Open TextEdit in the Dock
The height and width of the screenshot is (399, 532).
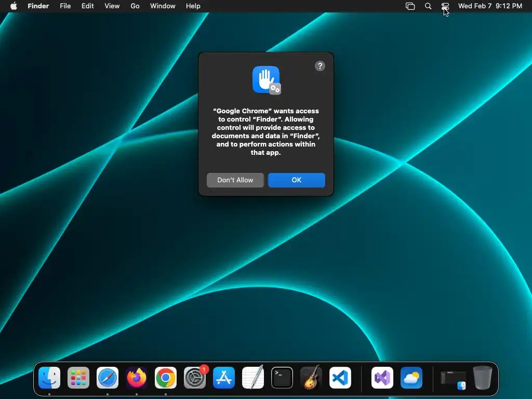(253, 378)
